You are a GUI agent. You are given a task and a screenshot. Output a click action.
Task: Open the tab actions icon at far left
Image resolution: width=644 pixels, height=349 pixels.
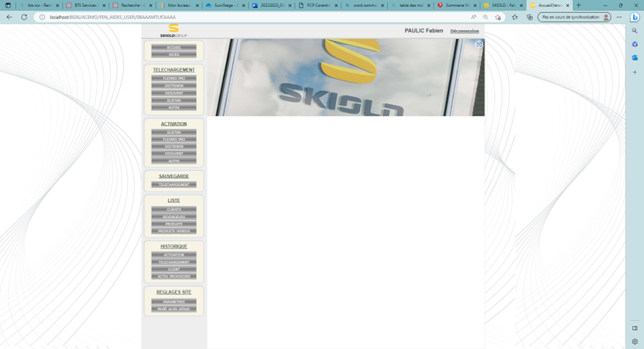coord(7,5)
